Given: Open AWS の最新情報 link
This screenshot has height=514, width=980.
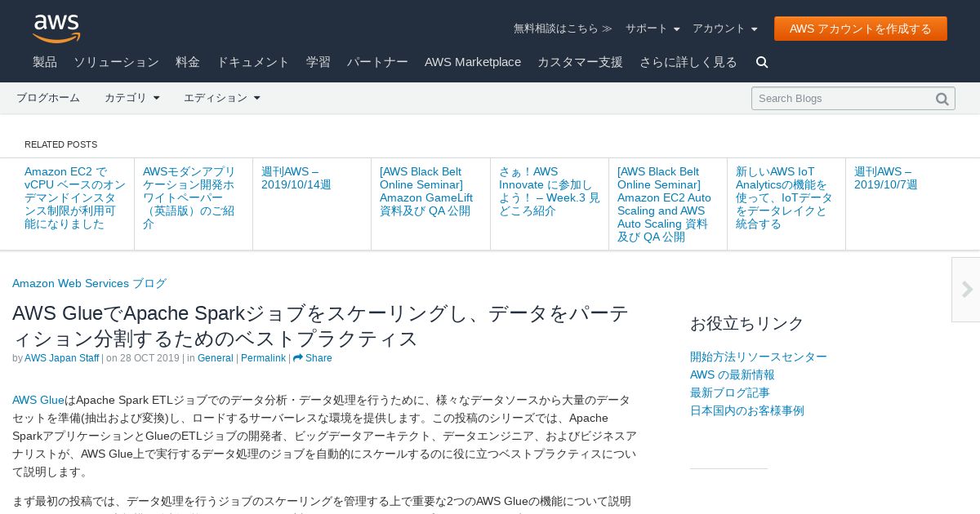Looking at the screenshot, I should tap(733, 374).
